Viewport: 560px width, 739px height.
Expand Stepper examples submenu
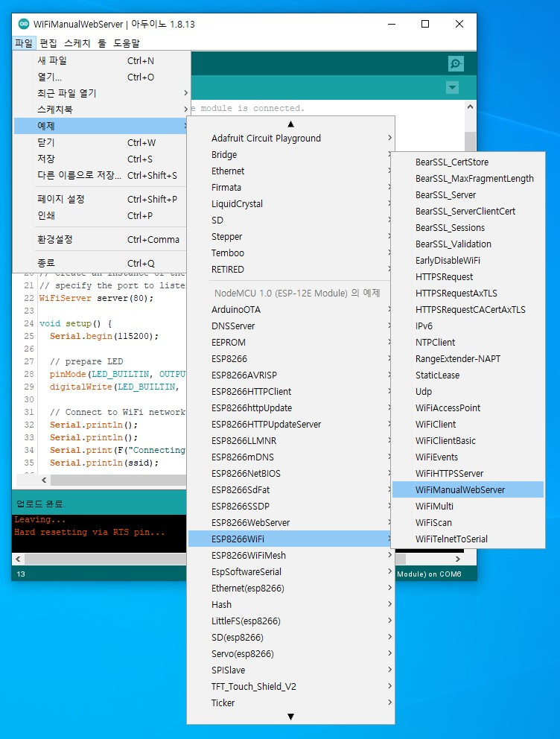pyautogui.click(x=290, y=237)
